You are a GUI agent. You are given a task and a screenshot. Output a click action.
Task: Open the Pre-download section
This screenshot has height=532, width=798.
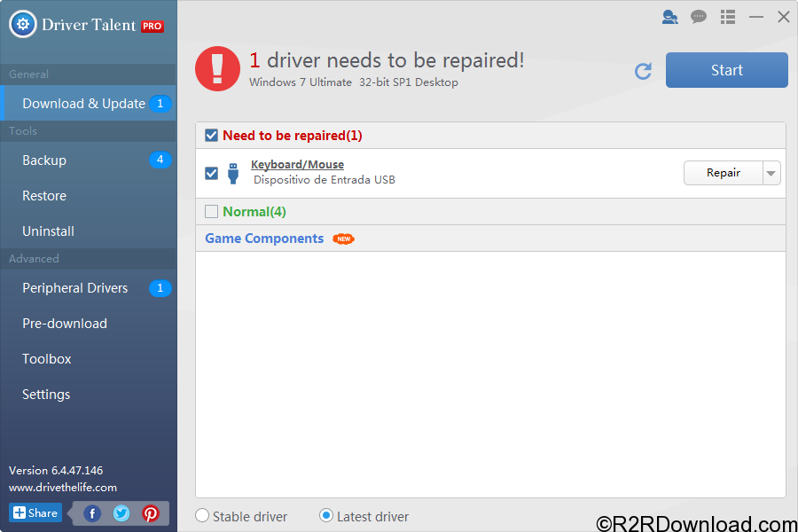coord(89,324)
